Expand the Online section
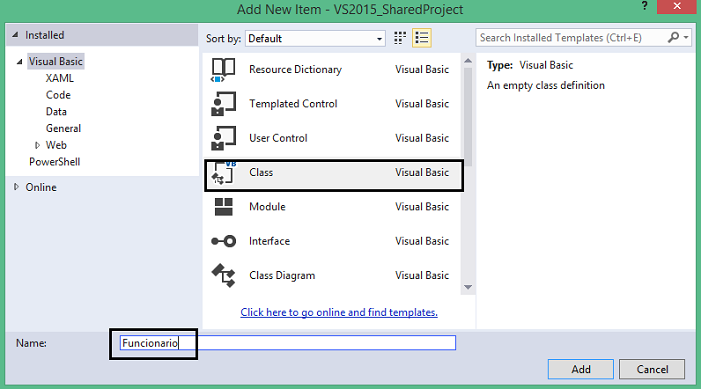Screen dimensions: 701x389 (16, 187)
